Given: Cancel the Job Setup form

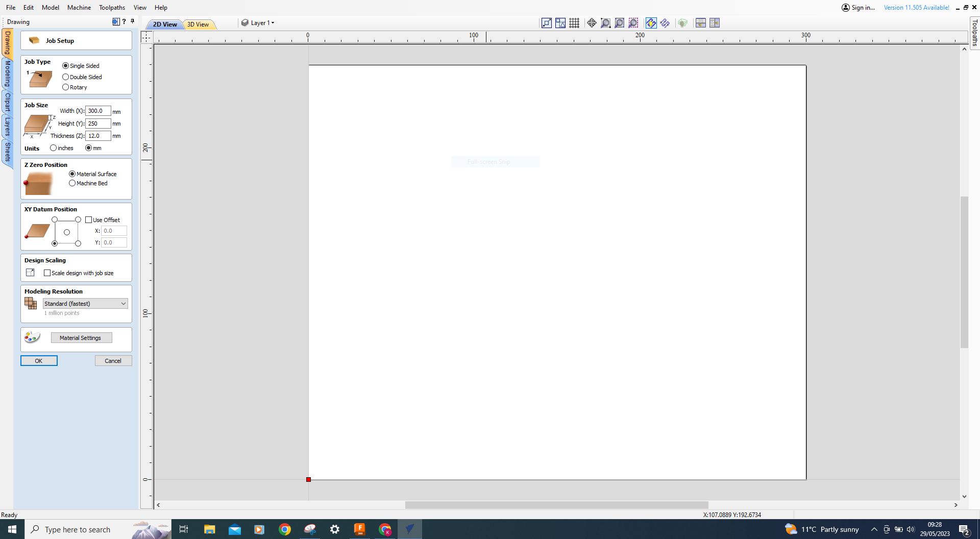Looking at the screenshot, I should [x=113, y=361].
